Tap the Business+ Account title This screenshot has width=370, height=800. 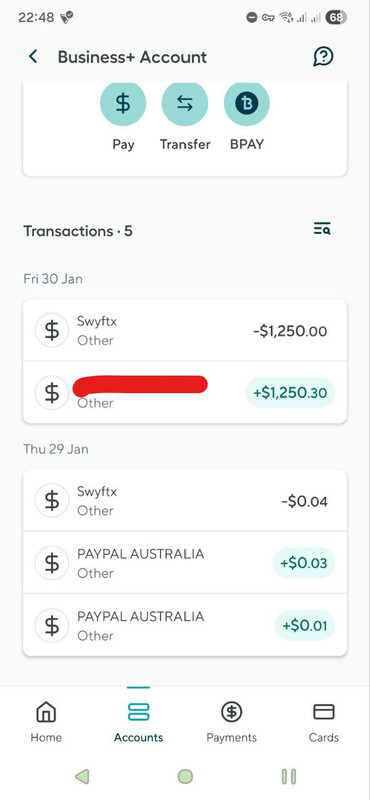click(x=132, y=57)
